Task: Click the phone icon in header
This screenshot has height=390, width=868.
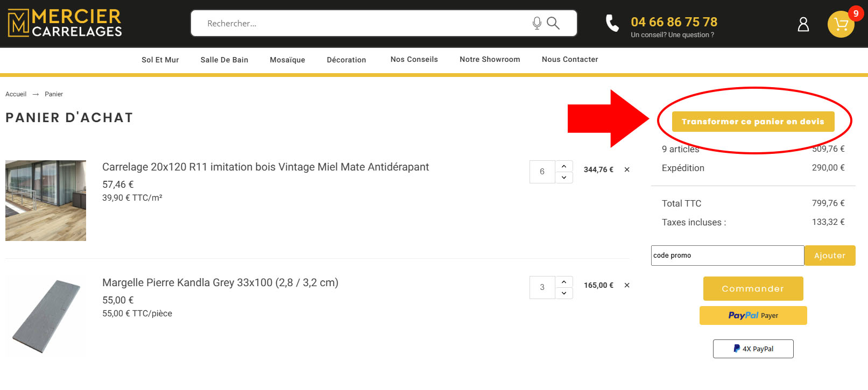Action: (x=612, y=23)
